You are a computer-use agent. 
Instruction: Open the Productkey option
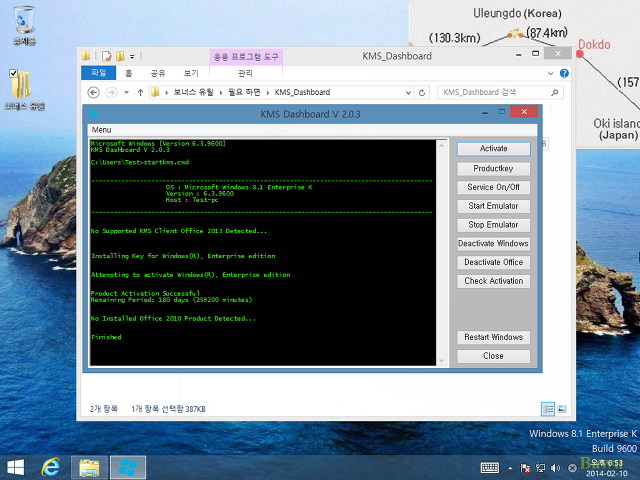[493, 169]
